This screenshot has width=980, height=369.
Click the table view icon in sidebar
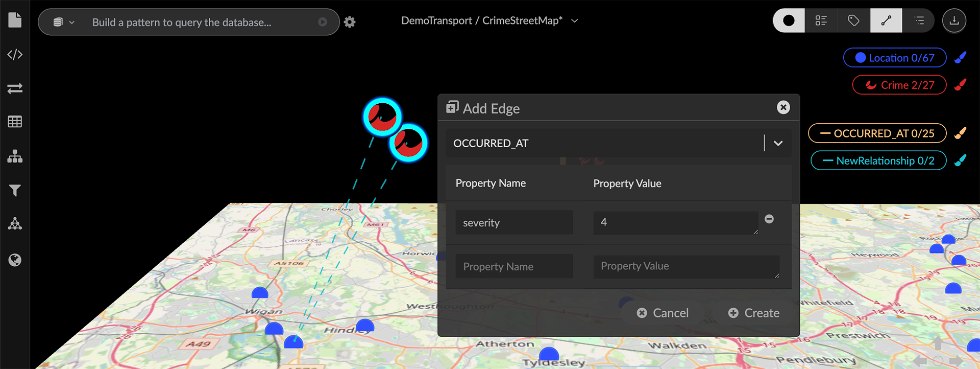tap(15, 122)
